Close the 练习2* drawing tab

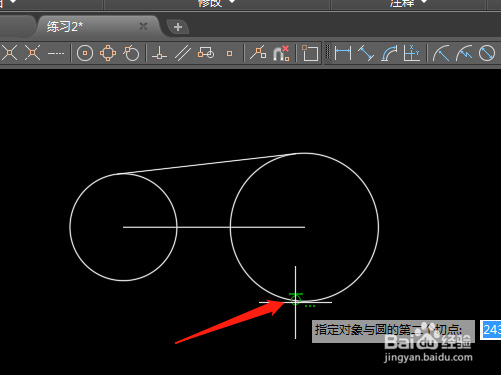[143, 26]
